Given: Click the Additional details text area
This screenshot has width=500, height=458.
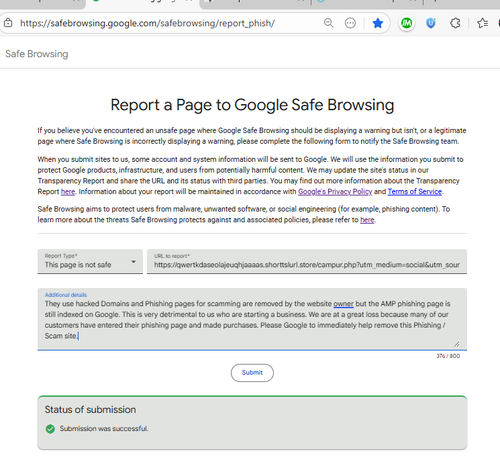Looking at the screenshot, I should point(252,319).
